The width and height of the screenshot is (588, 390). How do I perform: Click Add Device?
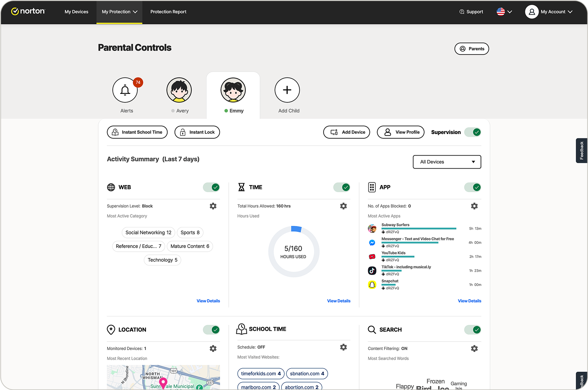pos(346,132)
